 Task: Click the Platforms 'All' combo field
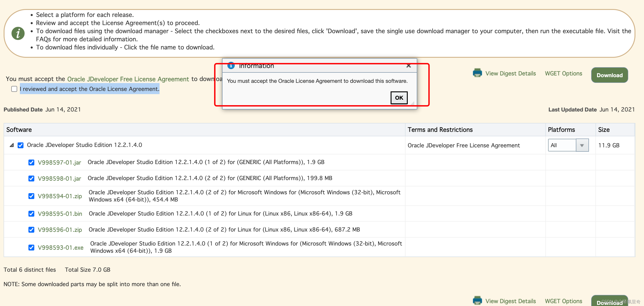point(562,145)
